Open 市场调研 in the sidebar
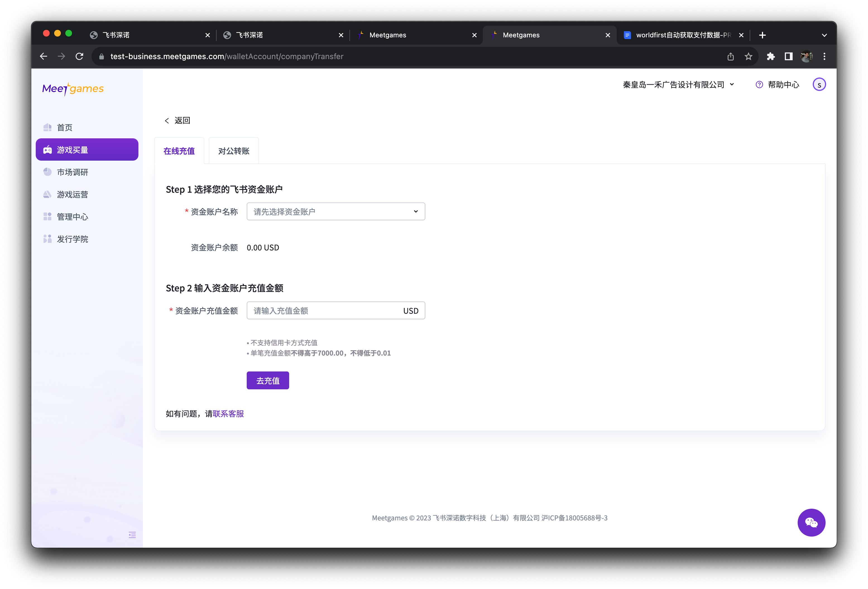The height and width of the screenshot is (589, 868). [72, 172]
